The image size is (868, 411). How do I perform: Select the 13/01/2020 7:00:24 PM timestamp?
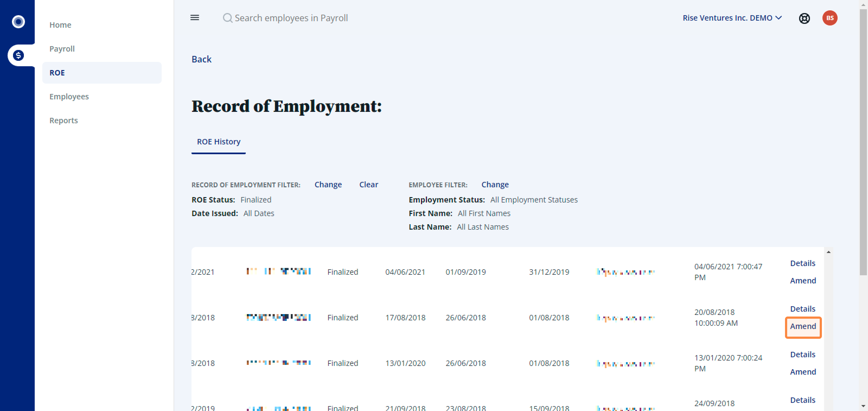(728, 363)
